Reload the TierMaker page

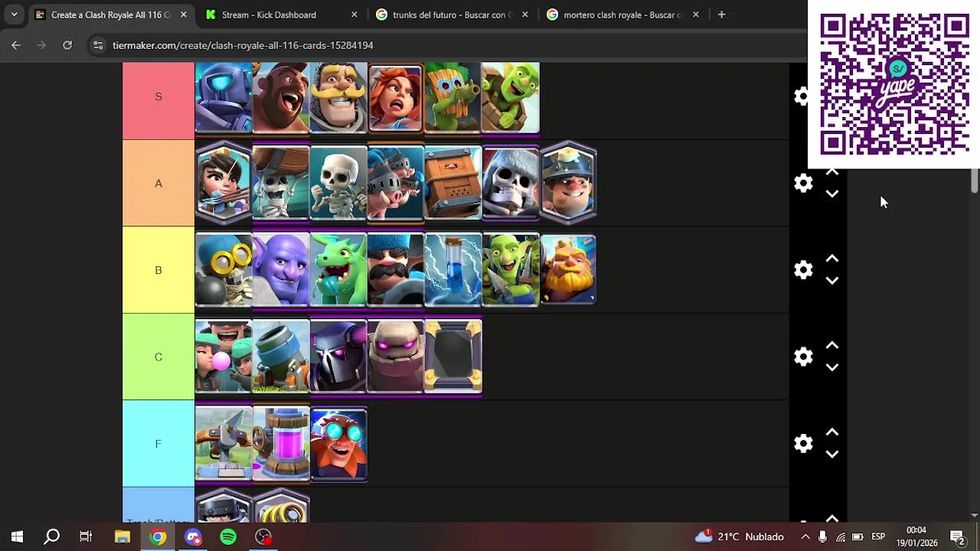(67, 45)
